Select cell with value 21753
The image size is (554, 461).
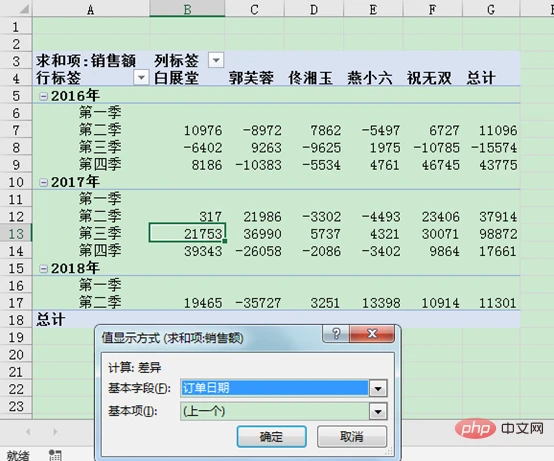click(187, 233)
